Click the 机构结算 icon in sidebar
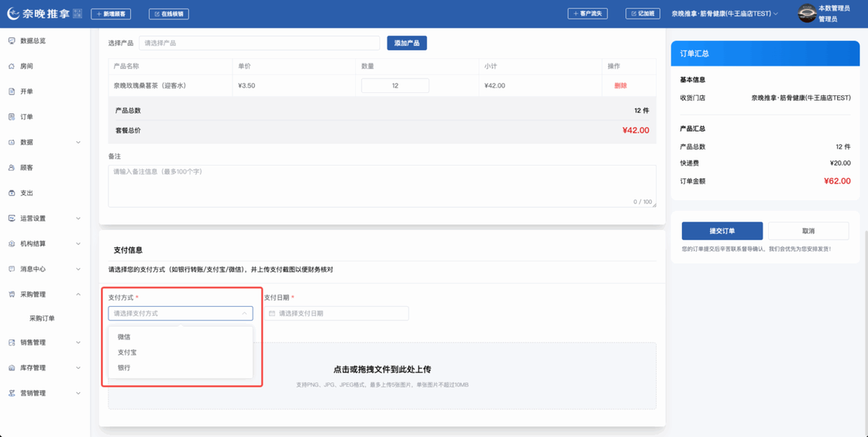The height and width of the screenshot is (437, 868). pos(12,244)
